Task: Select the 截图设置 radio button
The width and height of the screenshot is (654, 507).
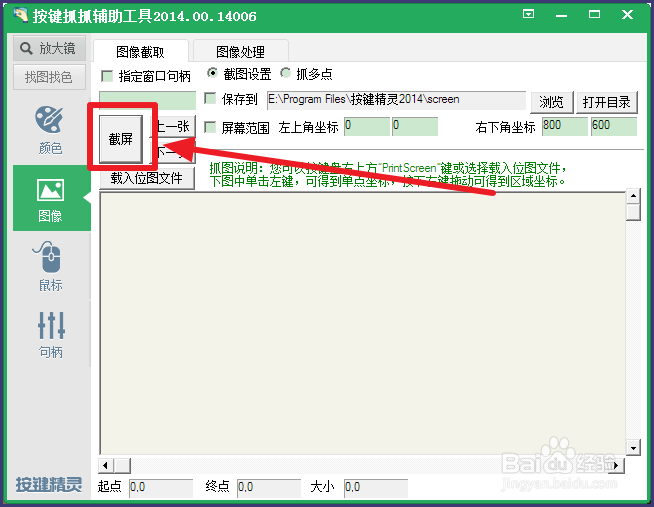Action: (212, 73)
